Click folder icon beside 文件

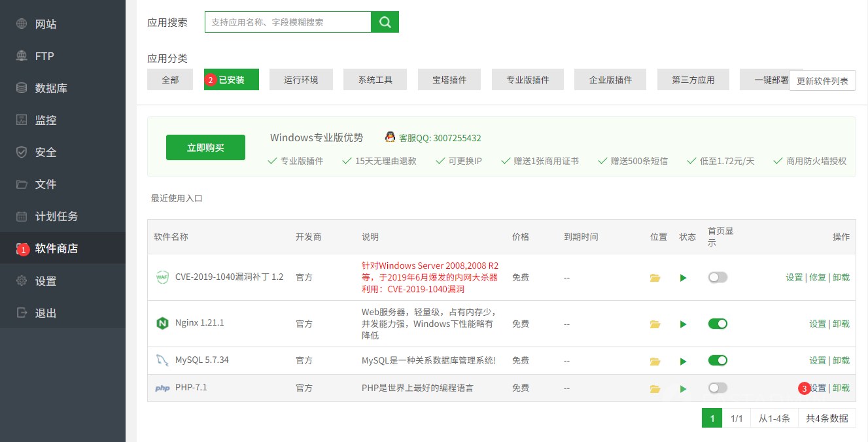coord(22,184)
